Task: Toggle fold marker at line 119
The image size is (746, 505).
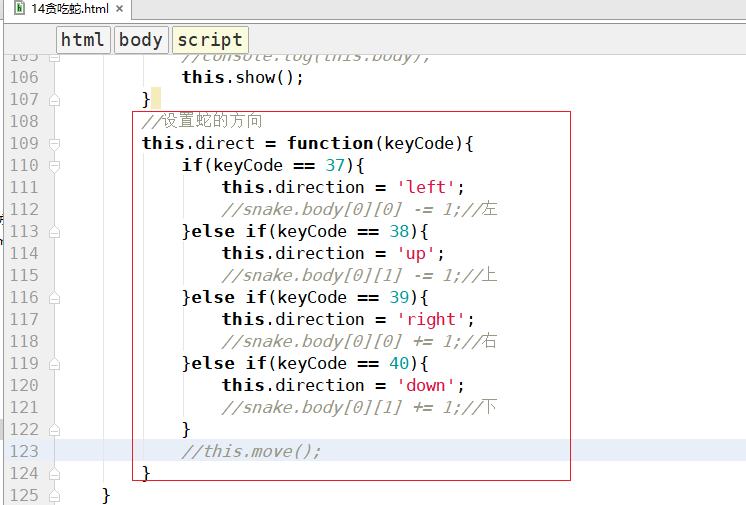Action: click(54, 363)
